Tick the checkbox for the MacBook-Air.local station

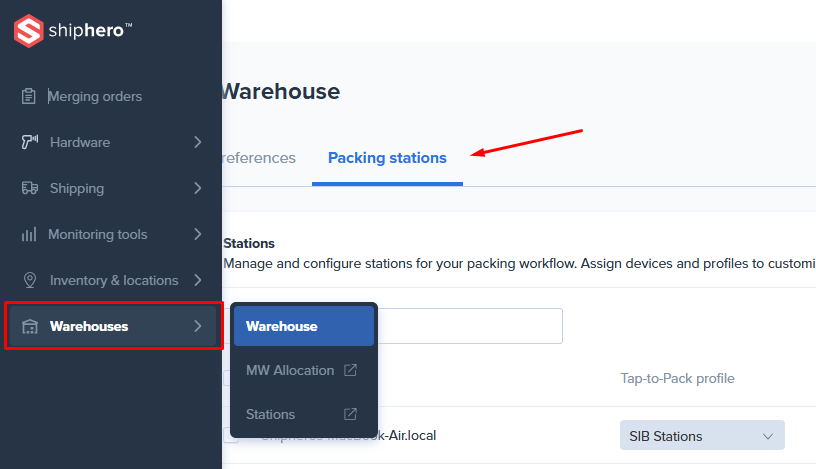pyautogui.click(x=229, y=436)
